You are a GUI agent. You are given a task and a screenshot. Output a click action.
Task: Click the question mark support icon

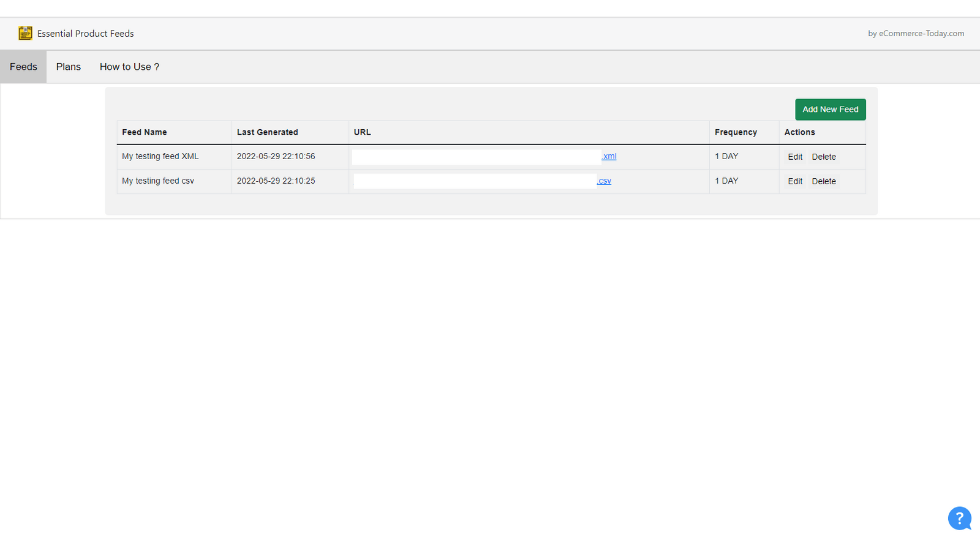tap(959, 519)
